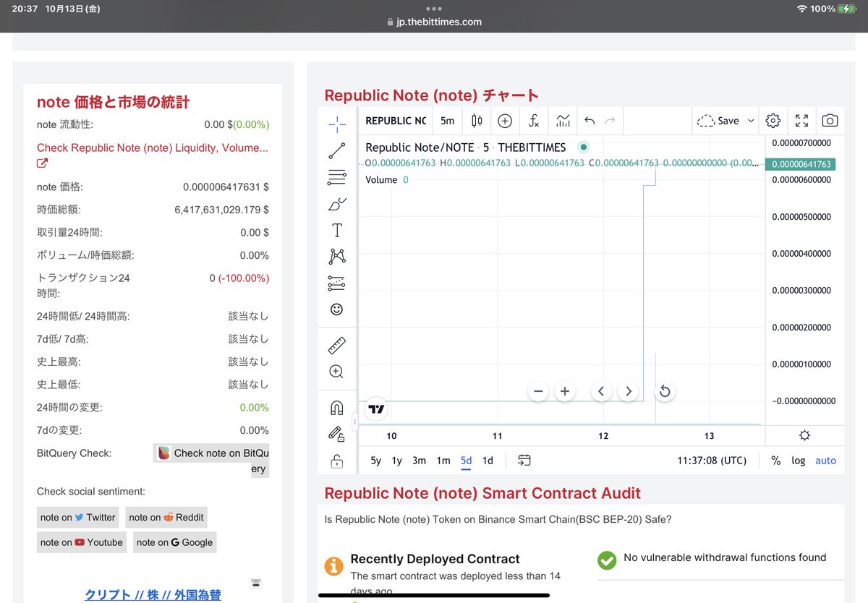Select the zoom in magnifier tool
The image size is (868, 603).
pos(336,372)
